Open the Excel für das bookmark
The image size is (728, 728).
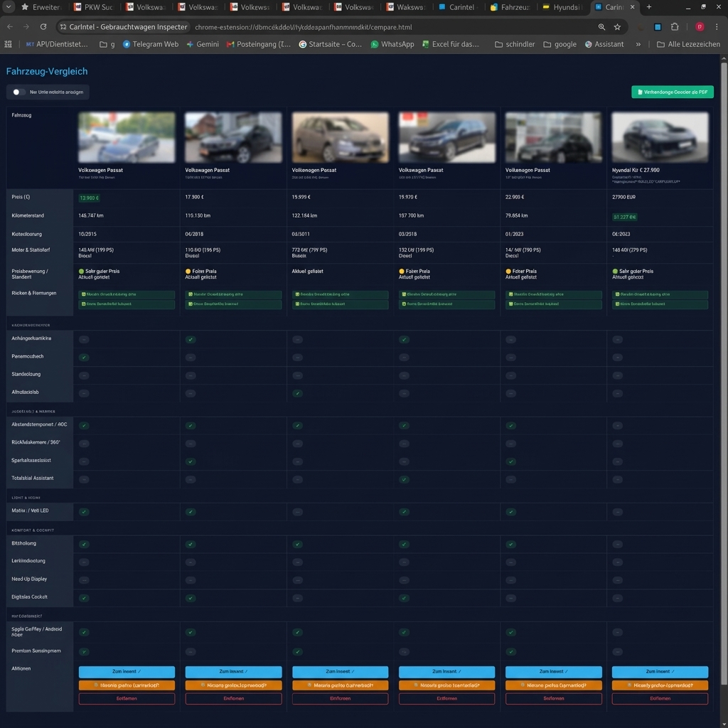(450, 44)
